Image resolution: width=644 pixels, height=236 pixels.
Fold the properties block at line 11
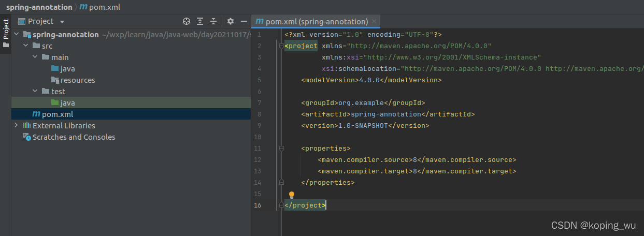[281, 149]
